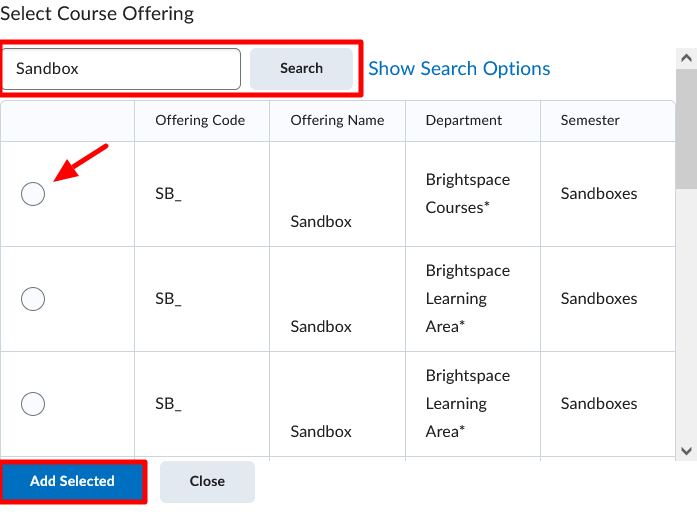The height and width of the screenshot is (523, 697).
Task: Click the Add Selected button
Action: 72,481
